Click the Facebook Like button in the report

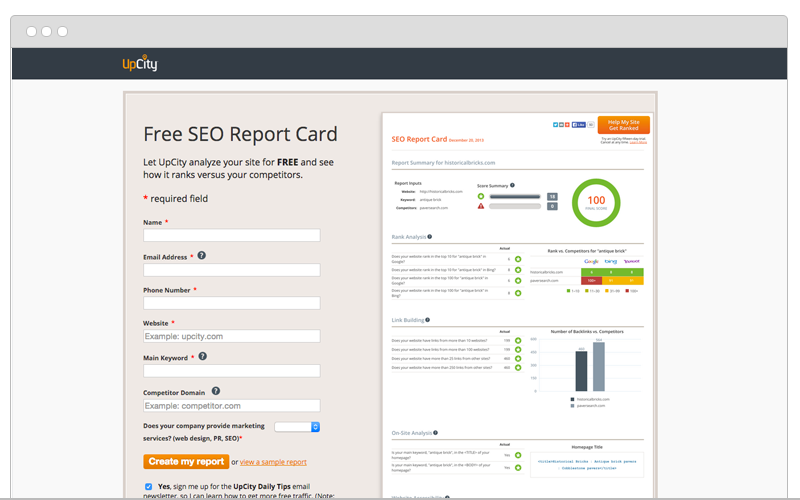pyautogui.click(x=579, y=124)
